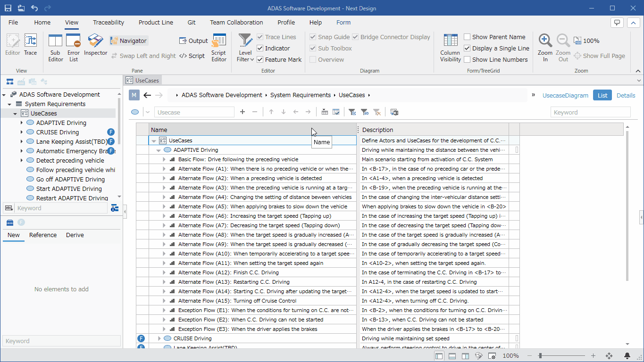Select the Git ribbon tab
Viewport: 644px width, 362px height.
point(192,22)
